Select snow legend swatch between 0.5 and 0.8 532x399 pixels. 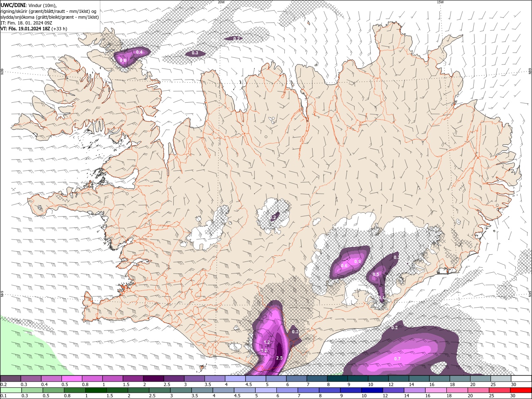[x=72, y=379]
